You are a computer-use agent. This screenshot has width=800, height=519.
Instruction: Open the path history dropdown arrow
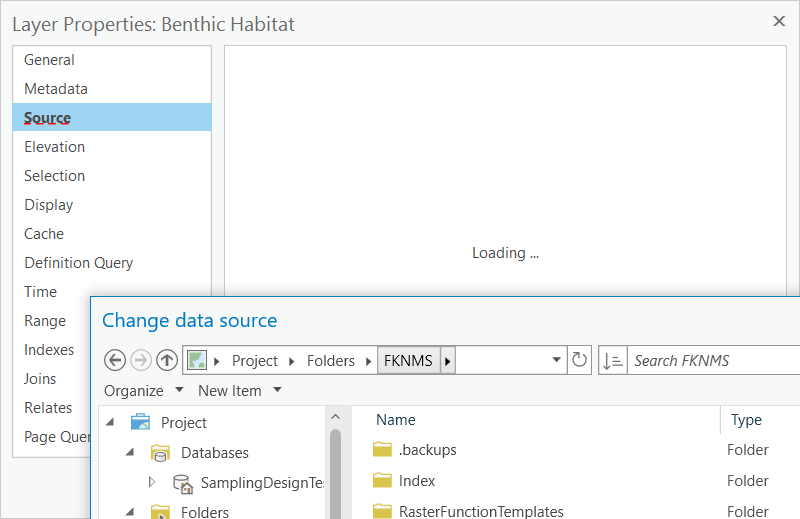(x=557, y=360)
